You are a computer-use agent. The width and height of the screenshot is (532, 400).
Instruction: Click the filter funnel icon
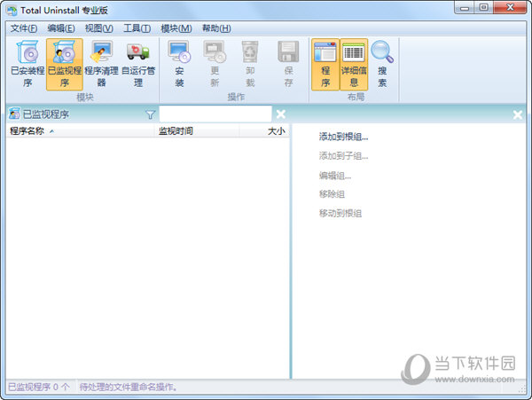(151, 114)
